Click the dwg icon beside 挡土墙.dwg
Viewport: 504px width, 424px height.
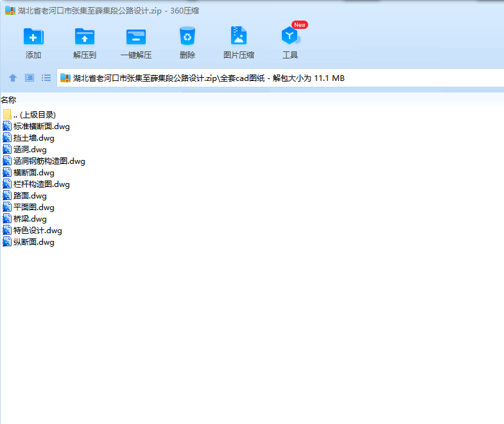click(7, 137)
